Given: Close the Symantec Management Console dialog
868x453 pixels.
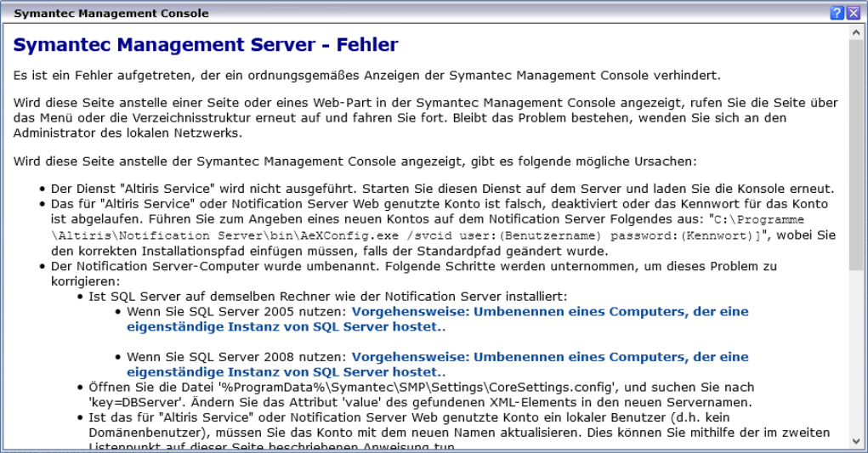Looking at the screenshot, I should [x=853, y=13].
